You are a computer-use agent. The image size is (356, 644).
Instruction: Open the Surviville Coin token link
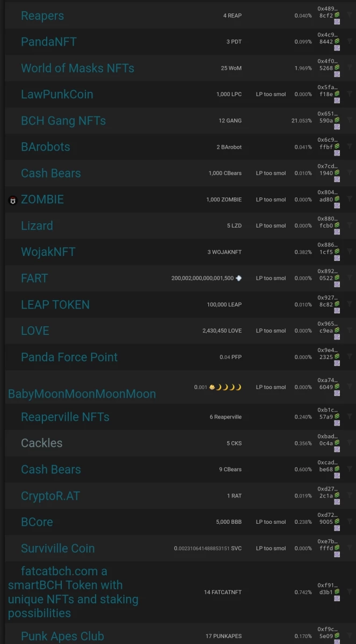[x=57, y=548]
